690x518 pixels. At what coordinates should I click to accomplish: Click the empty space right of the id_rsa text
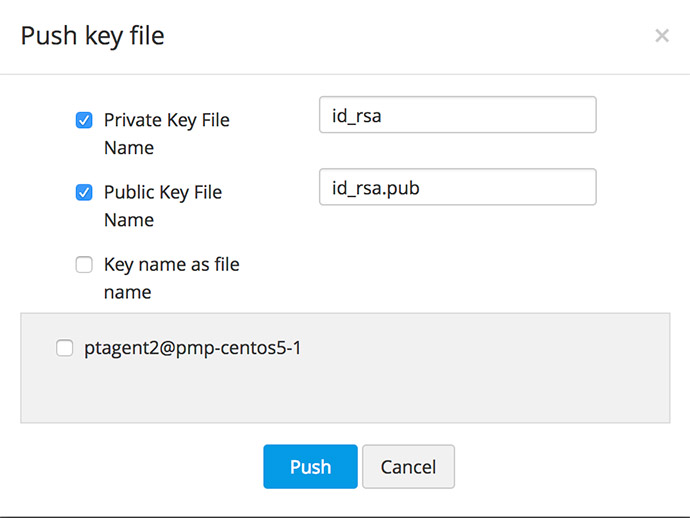click(x=500, y=115)
